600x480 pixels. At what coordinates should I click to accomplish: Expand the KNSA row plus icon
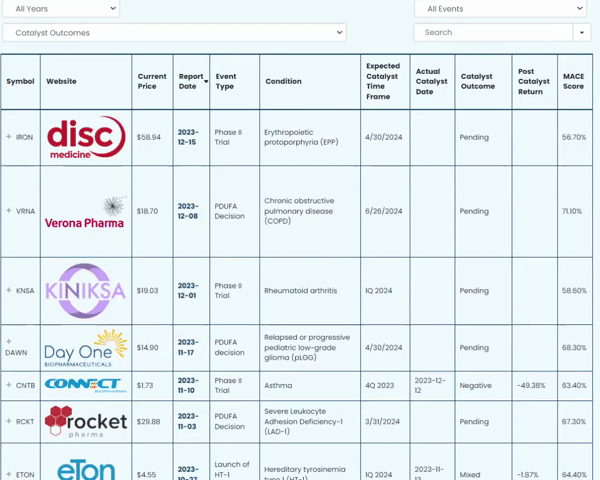point(9,290)
